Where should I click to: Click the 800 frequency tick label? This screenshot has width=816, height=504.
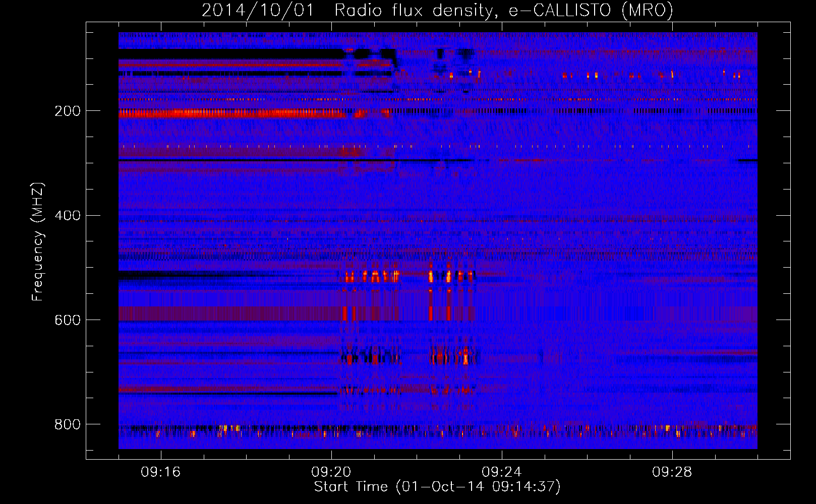coord(68,424)
